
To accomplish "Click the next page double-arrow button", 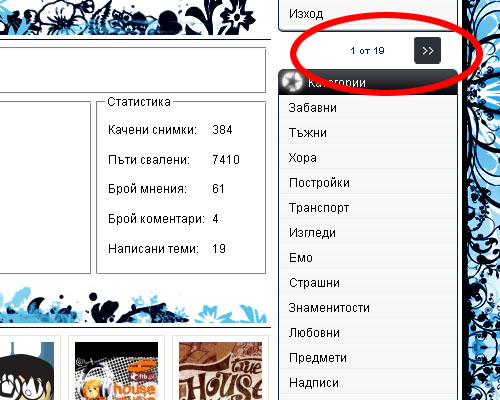I will point(427,51).
